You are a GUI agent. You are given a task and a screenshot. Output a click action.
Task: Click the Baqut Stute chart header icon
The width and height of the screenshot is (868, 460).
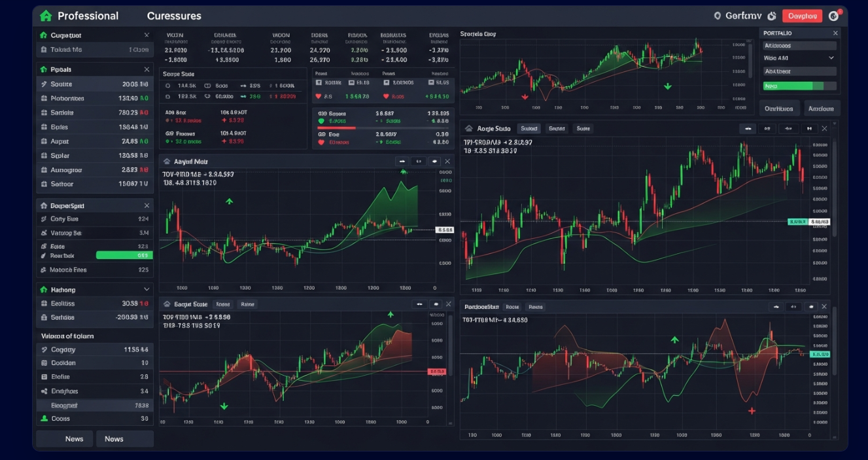click(x=167, y=304)
